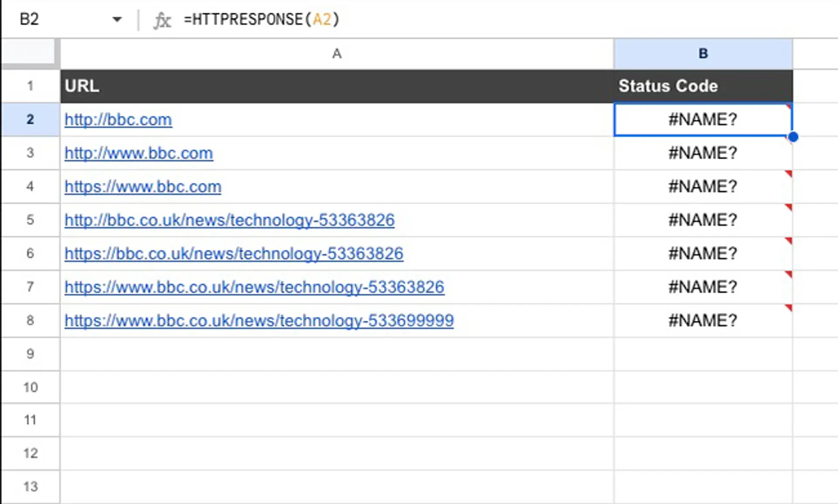This screenshot has width=838, height=504.
Task: Select row header 4
Action: (x=30, y=187)
